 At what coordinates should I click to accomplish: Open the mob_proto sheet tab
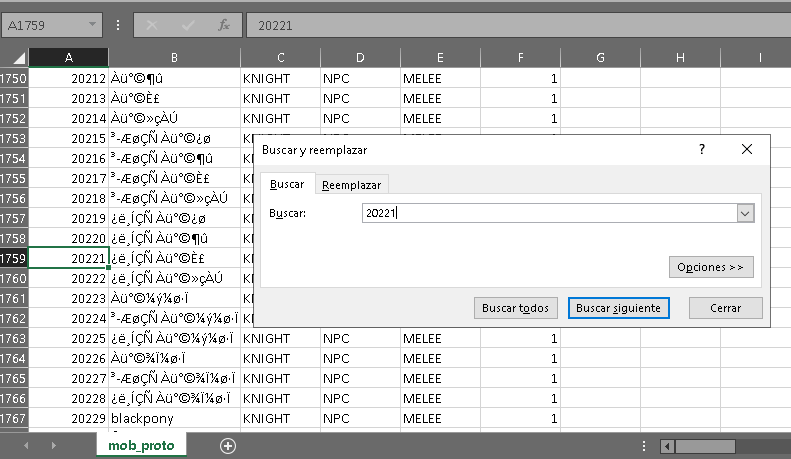141,445
